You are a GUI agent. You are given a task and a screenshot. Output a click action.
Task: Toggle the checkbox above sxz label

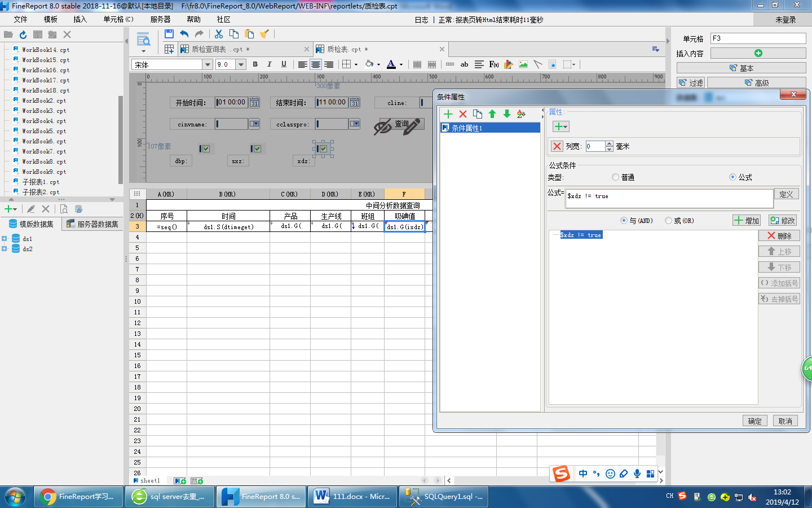(257, 148)
